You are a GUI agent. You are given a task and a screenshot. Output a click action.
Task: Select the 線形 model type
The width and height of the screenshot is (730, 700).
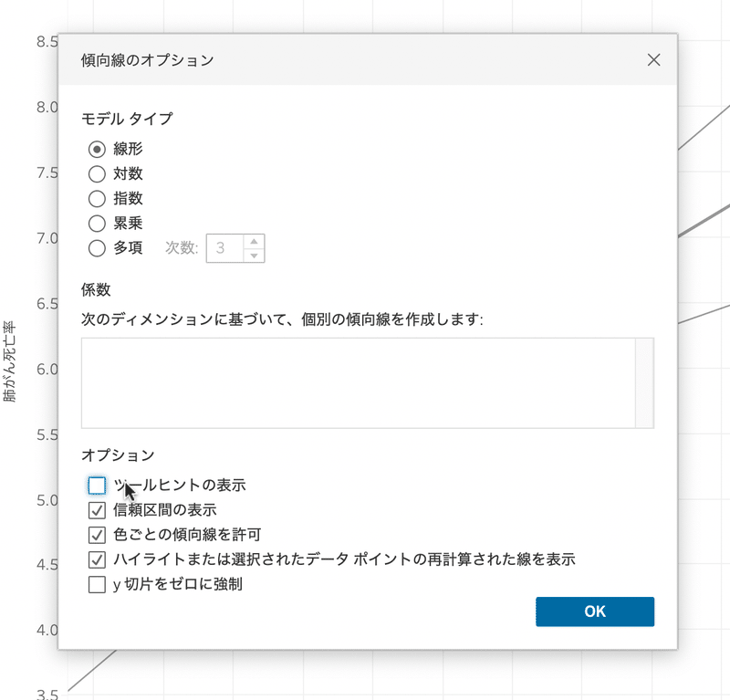coord(97,150)
